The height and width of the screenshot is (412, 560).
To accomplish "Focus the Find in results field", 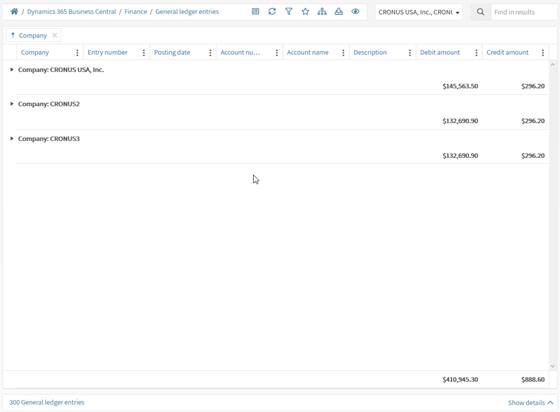I will click(x=524, y=12).
